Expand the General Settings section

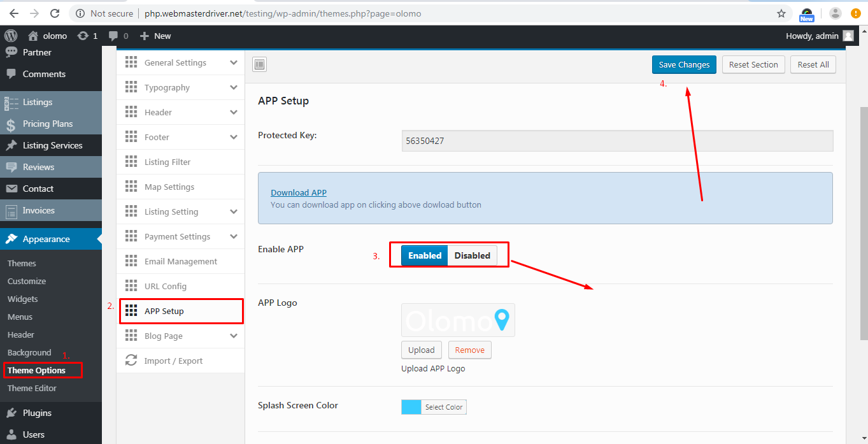(234, 62)
